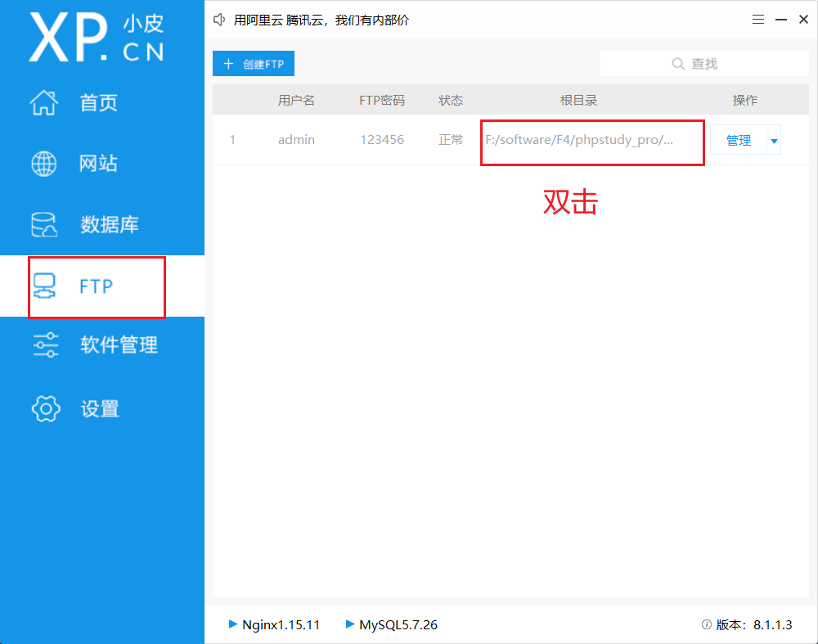818x644 pixels.
Task: Open the 设置 (Settings) sidebar icon
Action: click(x=45, y=408)
